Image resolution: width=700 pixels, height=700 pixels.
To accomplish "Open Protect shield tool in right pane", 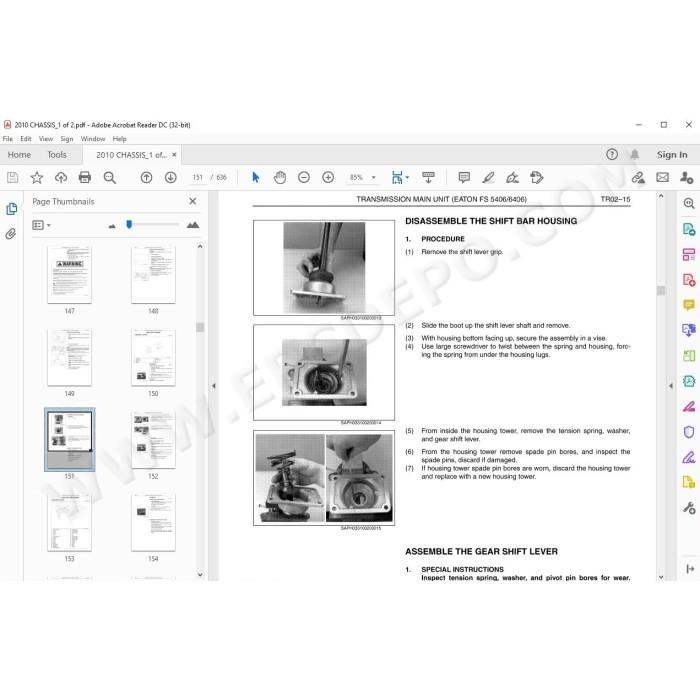I will point(689,432).
